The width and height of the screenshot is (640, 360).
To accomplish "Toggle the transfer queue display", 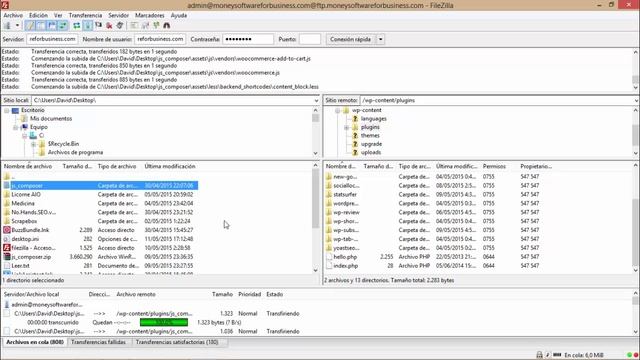I will point(63,25).
